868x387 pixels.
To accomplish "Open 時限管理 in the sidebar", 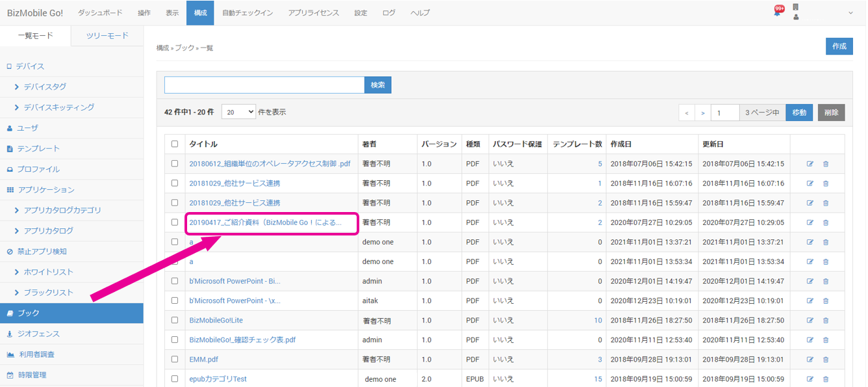I will pyautogui.click(x=31, y=375).
